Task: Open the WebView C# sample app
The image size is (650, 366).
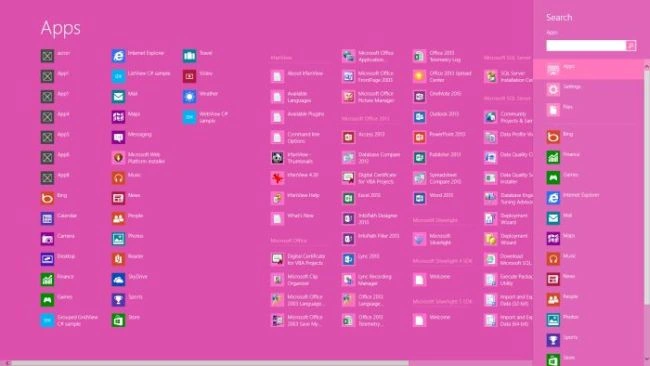Action: pos(206,117)
